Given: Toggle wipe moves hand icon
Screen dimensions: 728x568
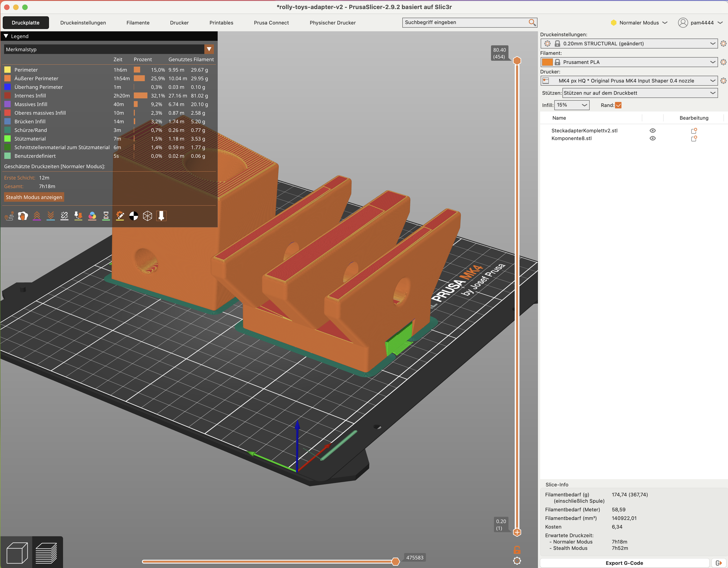Looking at the screenshot, I should [x=23, y=216].
